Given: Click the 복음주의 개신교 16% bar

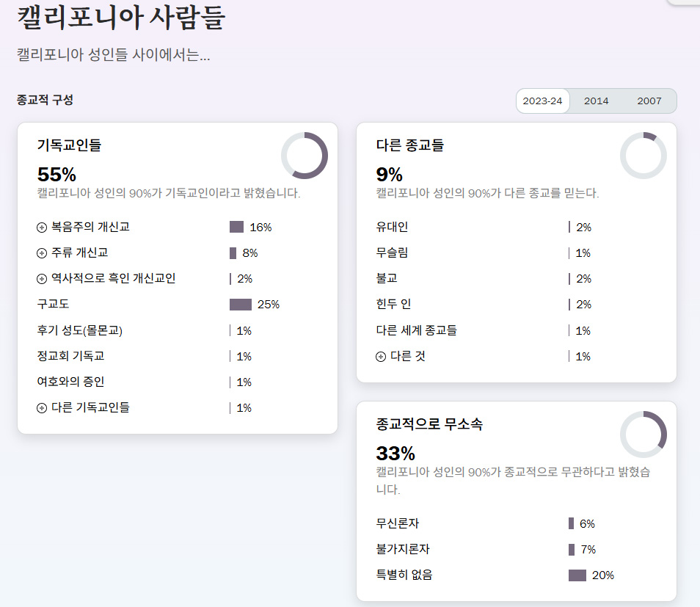Looking at the screenshot, I should (236, 228).
